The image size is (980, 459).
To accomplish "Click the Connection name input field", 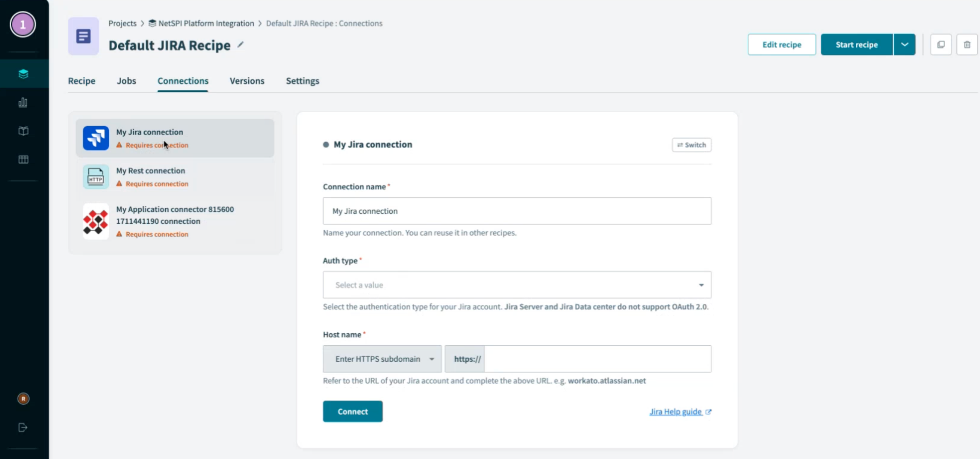I will (x=517, y=211).
